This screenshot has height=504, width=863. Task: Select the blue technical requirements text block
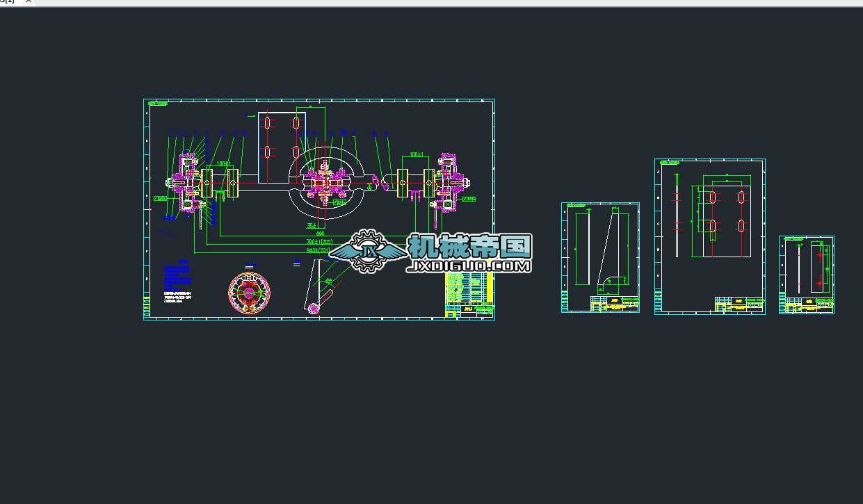(x=179, y=279)
